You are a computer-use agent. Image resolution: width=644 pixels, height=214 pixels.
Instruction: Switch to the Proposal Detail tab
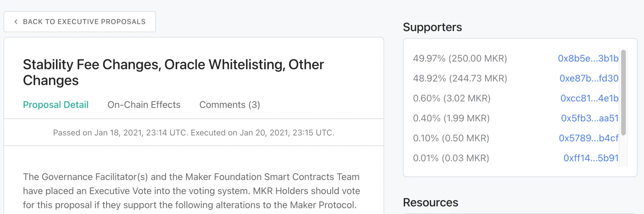click(56, 105)
